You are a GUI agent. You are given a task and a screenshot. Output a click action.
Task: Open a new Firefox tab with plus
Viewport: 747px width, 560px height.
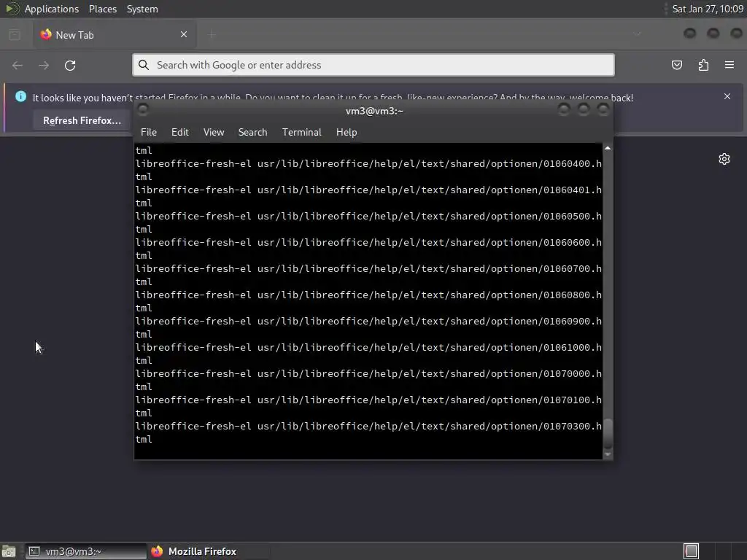[212, 34]
